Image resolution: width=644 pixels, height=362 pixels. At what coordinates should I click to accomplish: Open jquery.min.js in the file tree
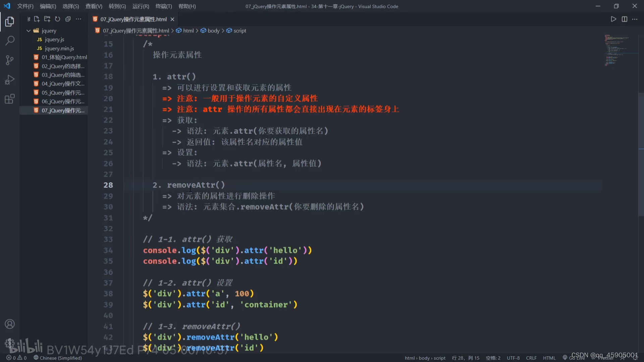(x=59, y=48)
